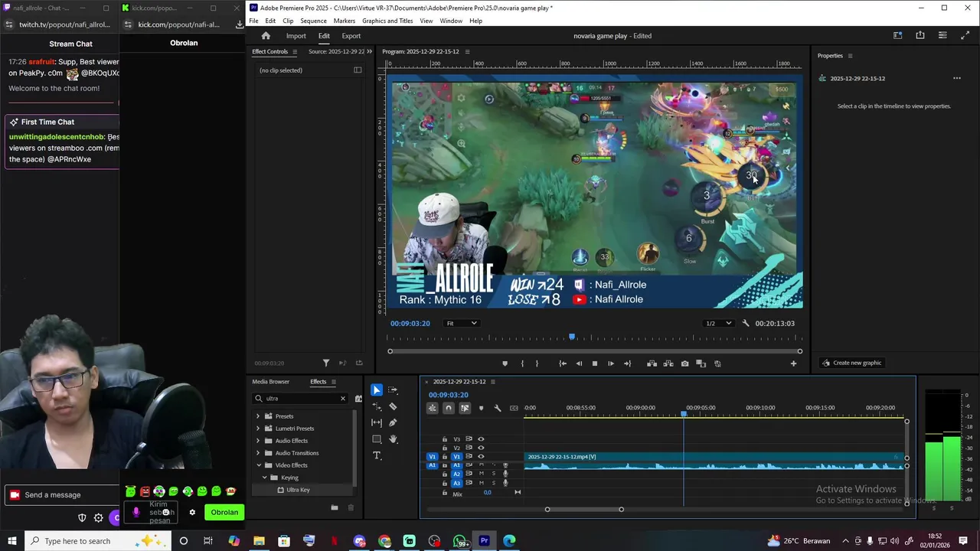Select the Ripple Edit tool

pyautogui.click(x=377, y=406)
